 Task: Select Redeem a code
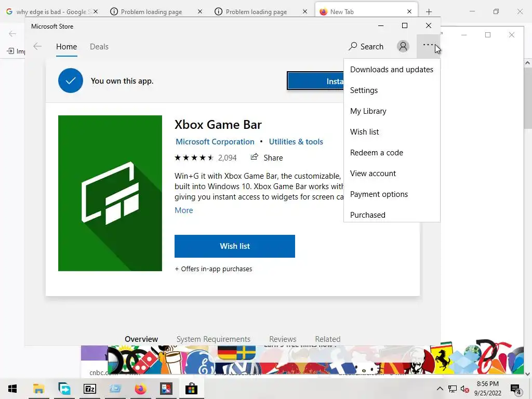pyautogui.click(x=392, y=153)
